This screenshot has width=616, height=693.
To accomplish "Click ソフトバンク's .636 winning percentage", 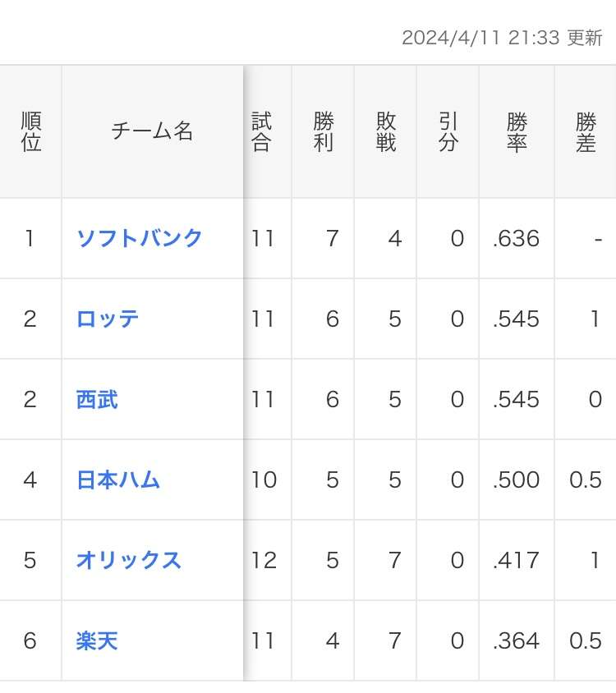I will (x=517, y=238).
